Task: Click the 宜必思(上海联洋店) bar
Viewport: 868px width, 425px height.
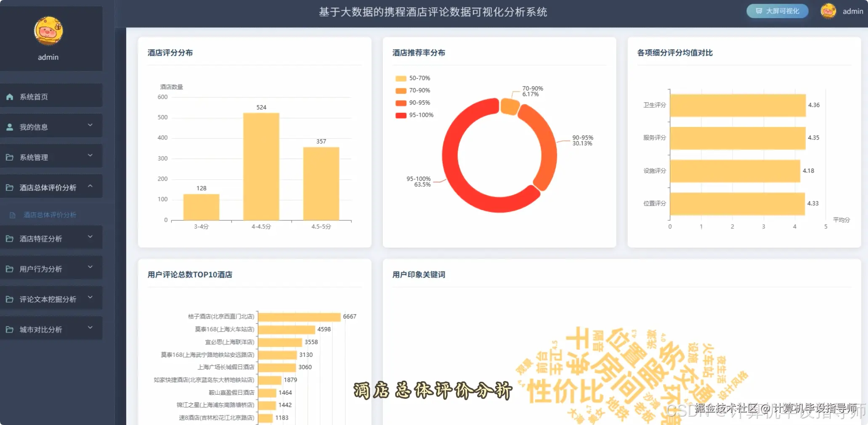Action: [280, 342]
